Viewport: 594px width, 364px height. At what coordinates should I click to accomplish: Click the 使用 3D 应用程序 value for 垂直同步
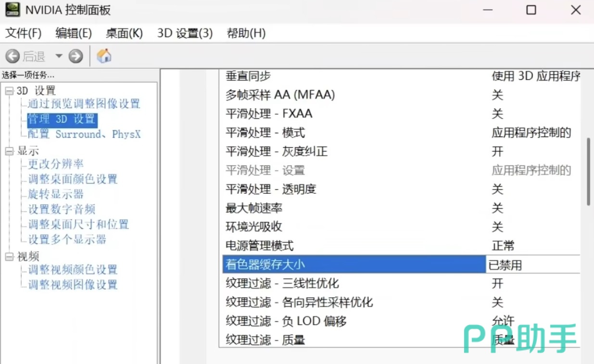(x=535, y=76)
